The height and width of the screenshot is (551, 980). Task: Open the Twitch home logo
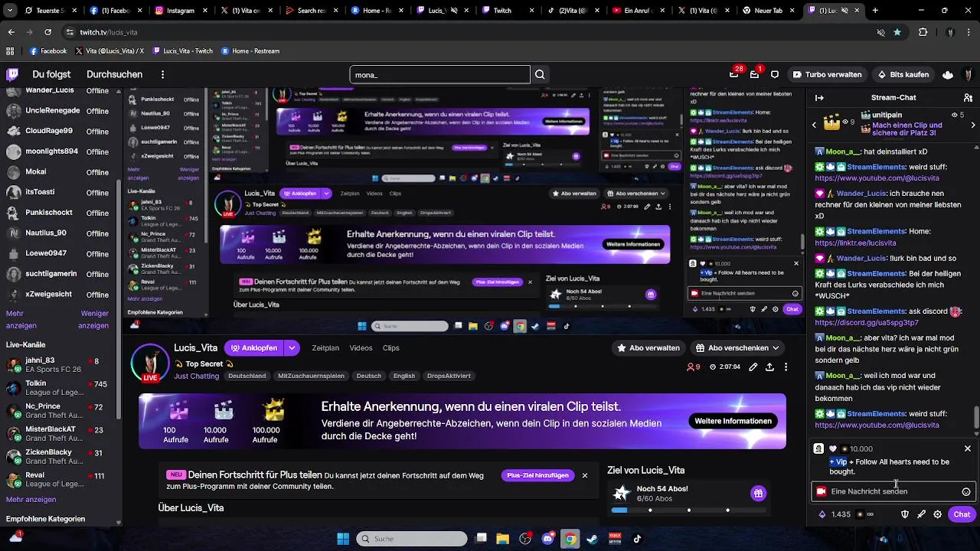[13, 74]
